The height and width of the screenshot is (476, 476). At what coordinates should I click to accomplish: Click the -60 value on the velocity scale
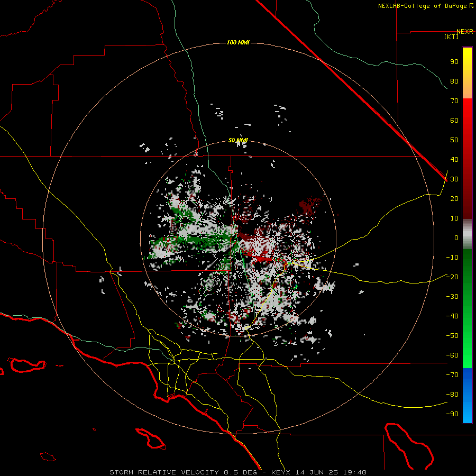(452, 355)
